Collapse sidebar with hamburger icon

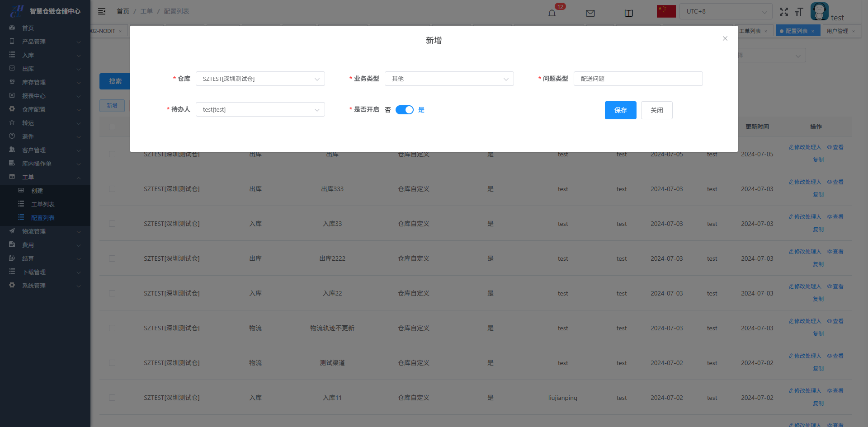(x=102, y=11)
